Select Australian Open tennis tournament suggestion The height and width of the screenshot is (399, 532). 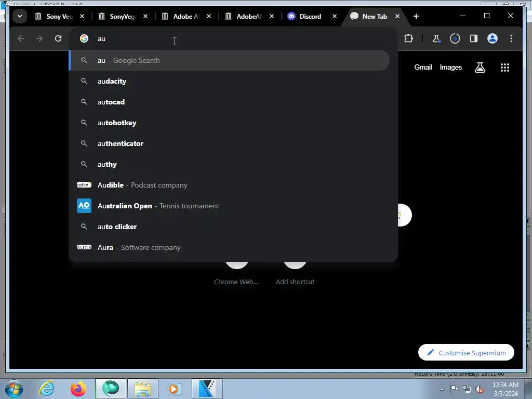click(x=229, y=206)
